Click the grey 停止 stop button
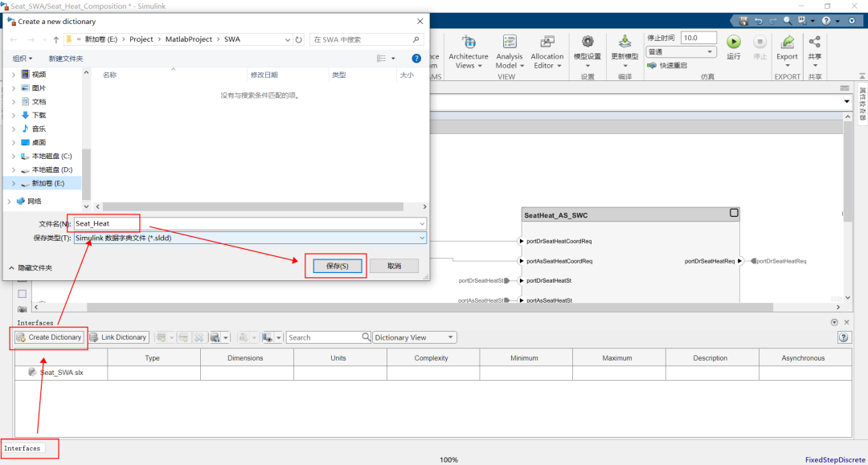This screenshot has width=868, height=465. coord(760,42)
